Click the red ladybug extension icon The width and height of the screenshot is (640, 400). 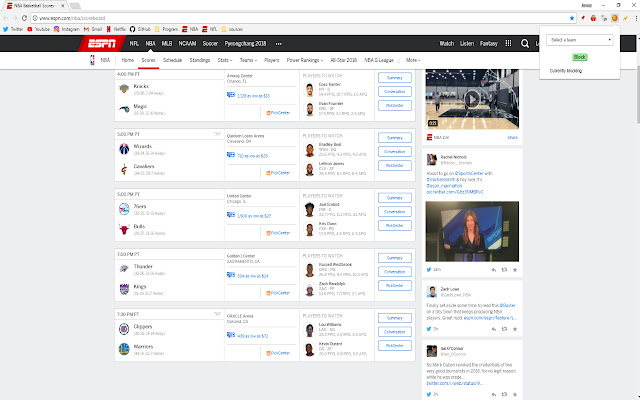tap(593, 18)
